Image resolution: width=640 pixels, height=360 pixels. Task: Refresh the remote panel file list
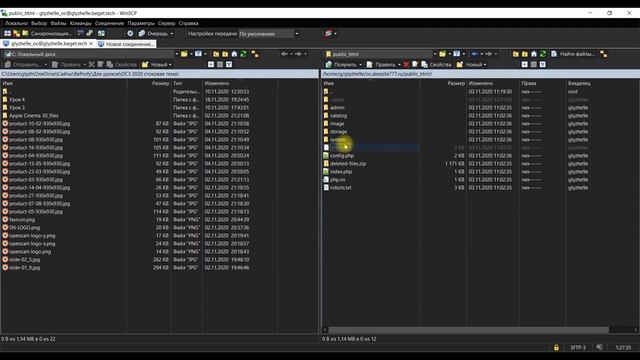pos(543,54)
